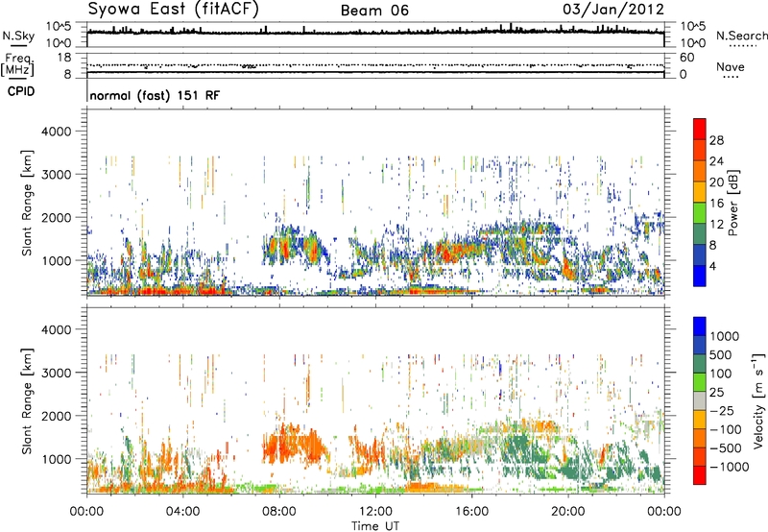The height and width of the screenshot is (532, 768).
Task: Click the '04:00' time tick label
Action: (183, 512)
